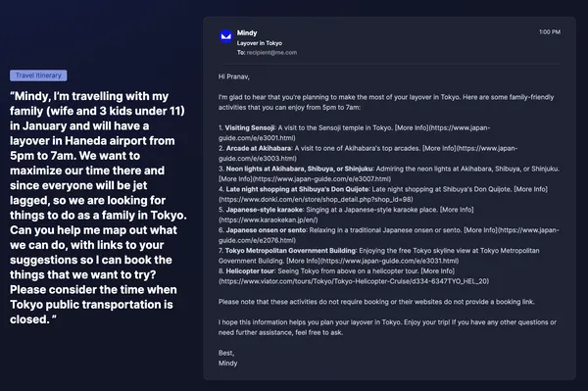Click the Best, Mindy signature

[x=228, y=358]
